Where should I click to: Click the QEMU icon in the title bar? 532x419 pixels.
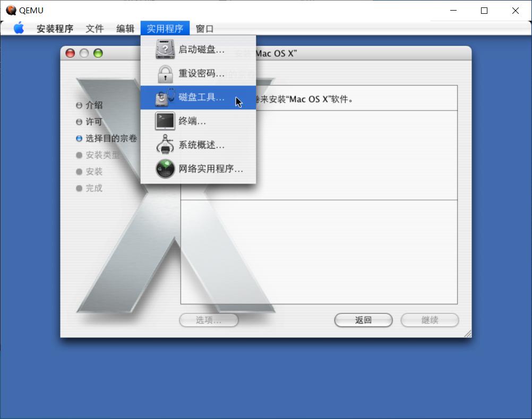(x=11, y=10)
